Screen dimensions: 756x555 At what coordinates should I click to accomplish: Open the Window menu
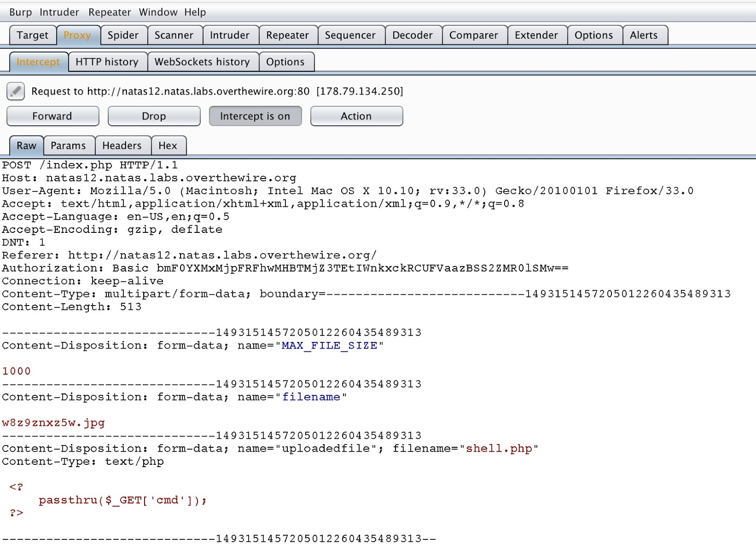[158, 12]
